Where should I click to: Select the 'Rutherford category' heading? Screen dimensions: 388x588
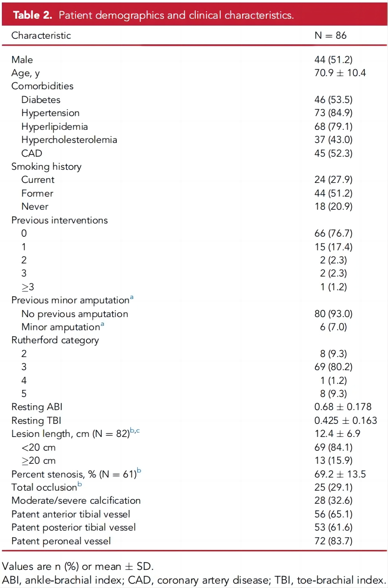point(55,340)
